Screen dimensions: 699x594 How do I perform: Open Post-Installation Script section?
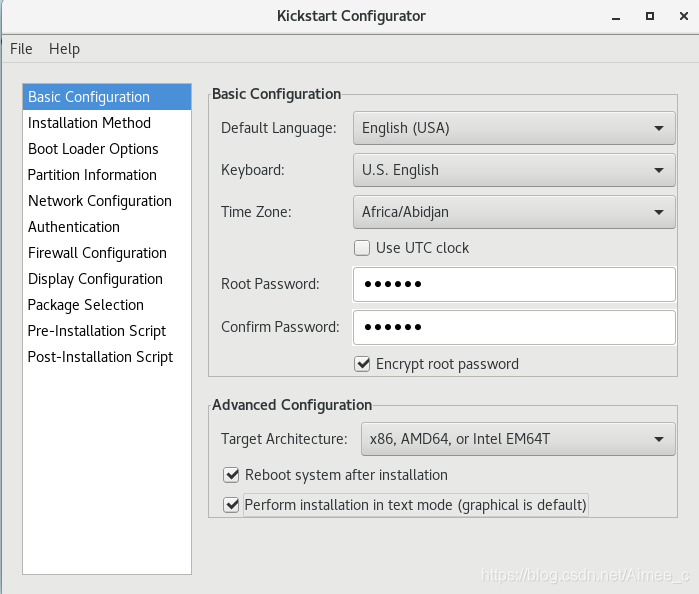(107, 357)
